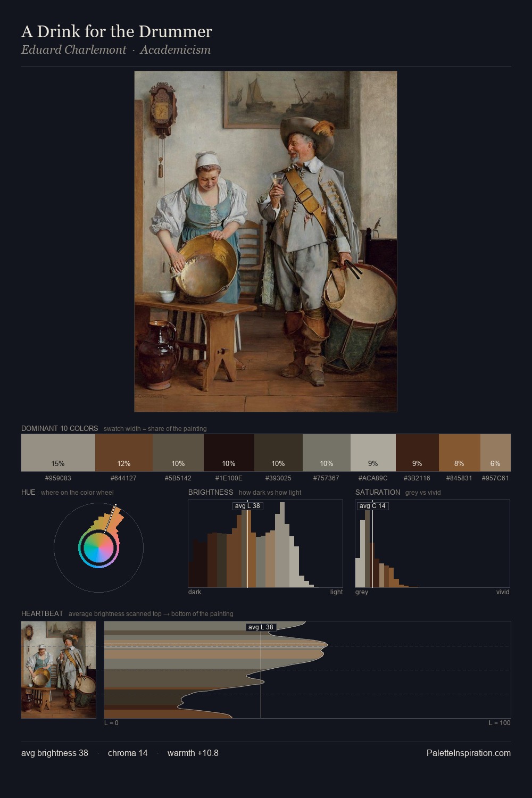Click the hex code text '#393025'
Screen dimensions: 532x798
(278, 478)
